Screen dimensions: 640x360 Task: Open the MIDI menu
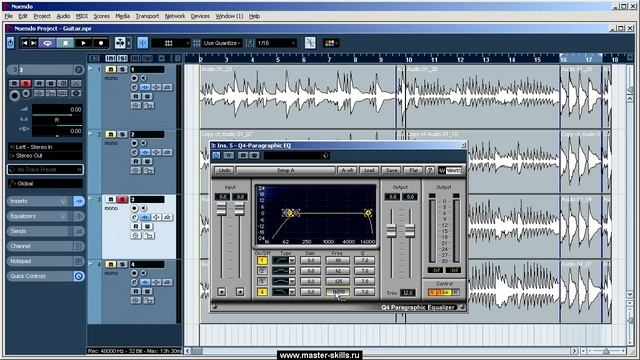tap(82, 16)
